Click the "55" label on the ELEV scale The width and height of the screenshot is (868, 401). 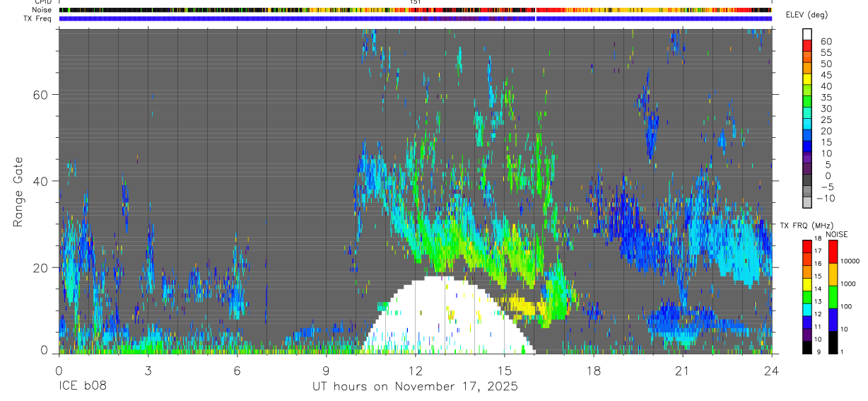point(826,53)
